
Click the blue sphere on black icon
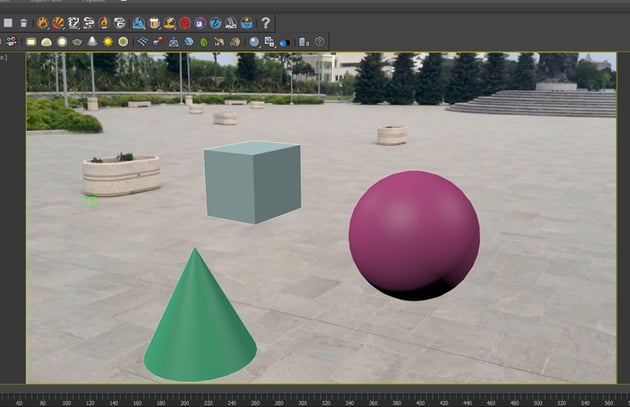click(285, 42)
